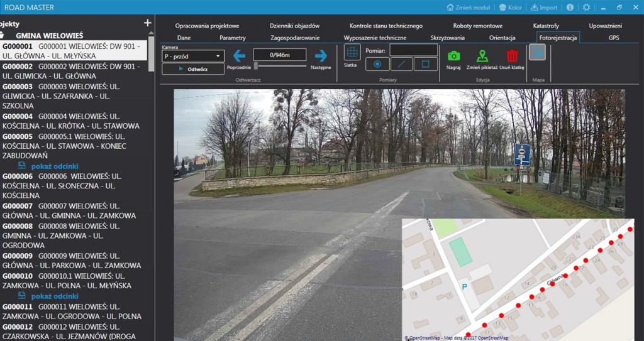Screen dimensions: 644x341
Task: Click save icon beside G000005 pokaż odcinki
Action: tap(22, 165)
